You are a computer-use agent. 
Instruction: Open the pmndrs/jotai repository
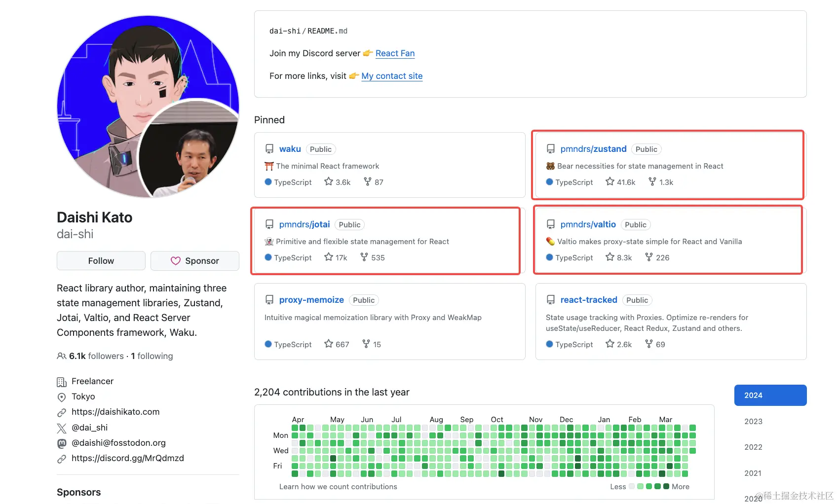click(304, 224)
